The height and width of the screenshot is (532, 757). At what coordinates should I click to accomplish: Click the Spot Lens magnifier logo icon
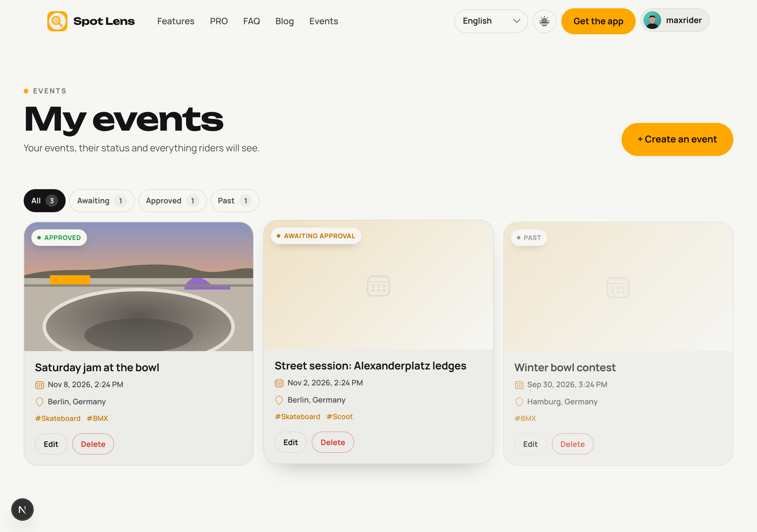click(x=57, y=21)
